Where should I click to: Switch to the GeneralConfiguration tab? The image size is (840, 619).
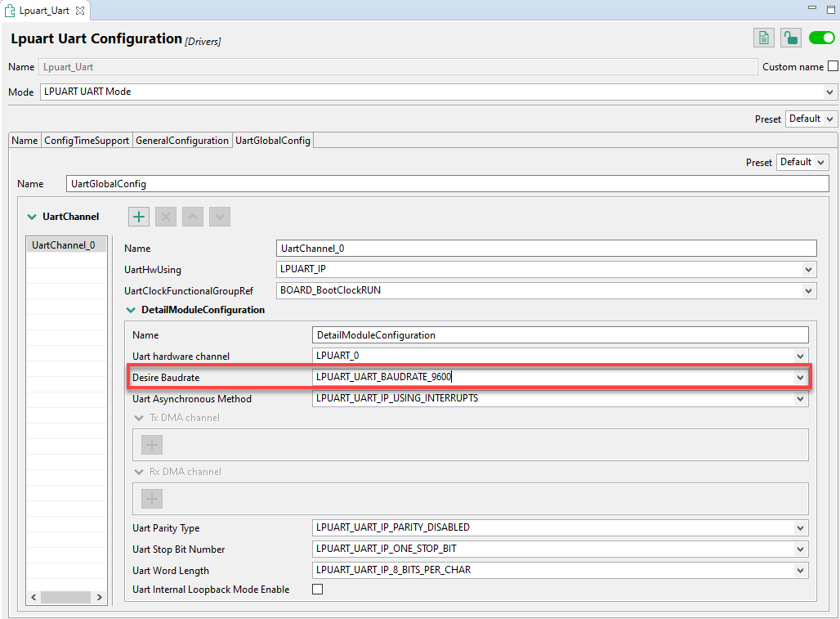tap(182, 140)
